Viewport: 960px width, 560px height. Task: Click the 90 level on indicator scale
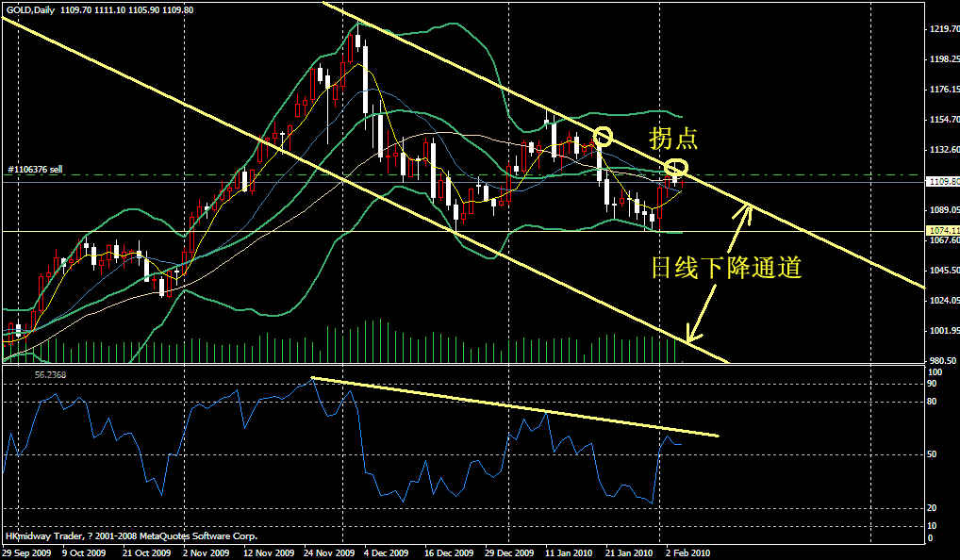[933, 384]
